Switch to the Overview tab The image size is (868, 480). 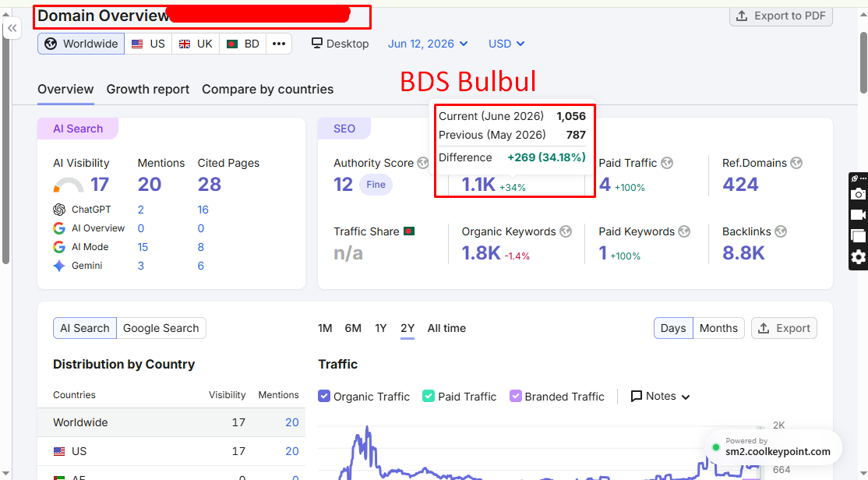coord(65,89)
